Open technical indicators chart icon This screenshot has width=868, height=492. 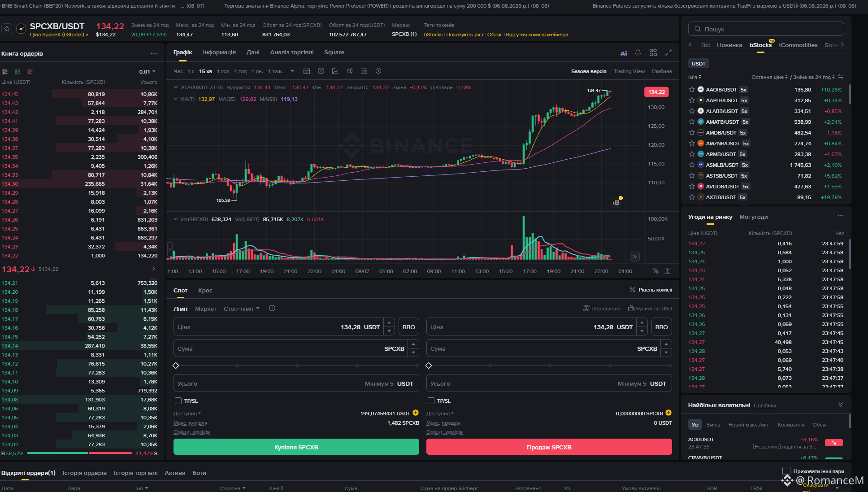[x=335, y=71]
